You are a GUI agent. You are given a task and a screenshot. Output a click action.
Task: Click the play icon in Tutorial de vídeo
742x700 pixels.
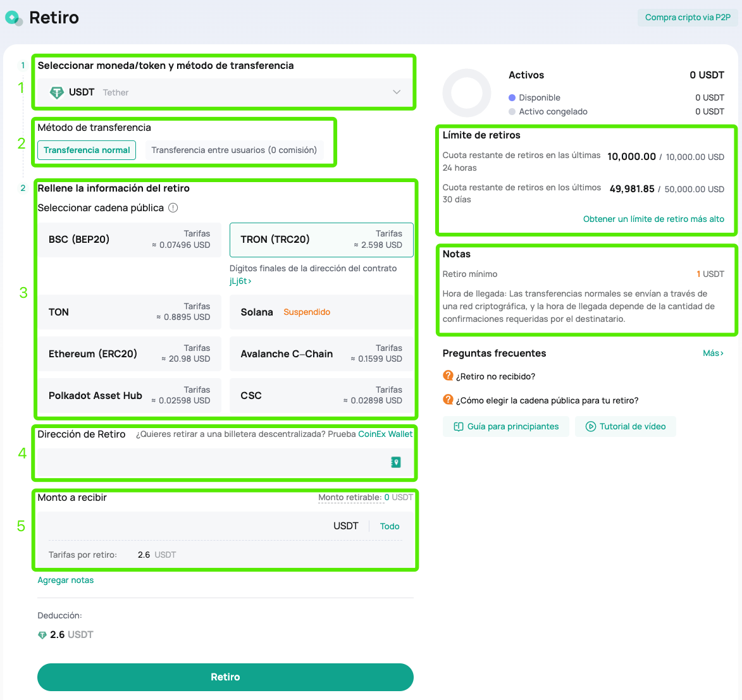591,427
